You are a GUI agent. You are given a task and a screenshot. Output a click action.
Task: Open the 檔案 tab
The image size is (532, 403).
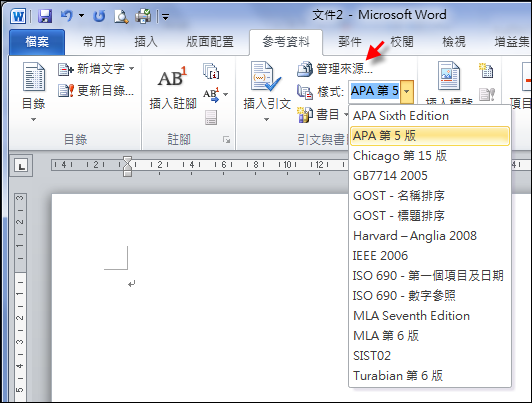point(37,42)
